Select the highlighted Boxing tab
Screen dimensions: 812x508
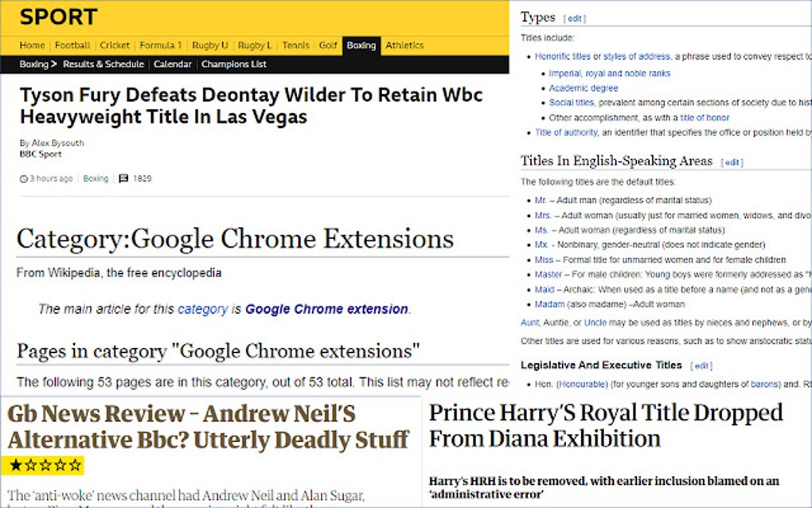(361, 45)
